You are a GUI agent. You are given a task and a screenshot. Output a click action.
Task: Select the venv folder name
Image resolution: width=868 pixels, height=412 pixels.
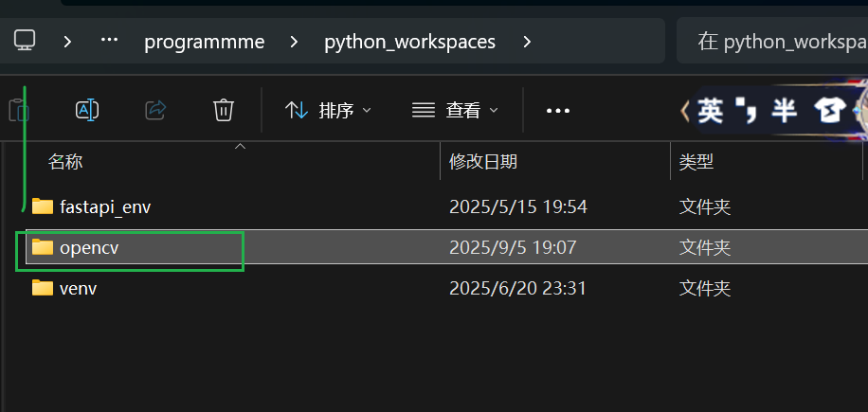click(78, 288)
